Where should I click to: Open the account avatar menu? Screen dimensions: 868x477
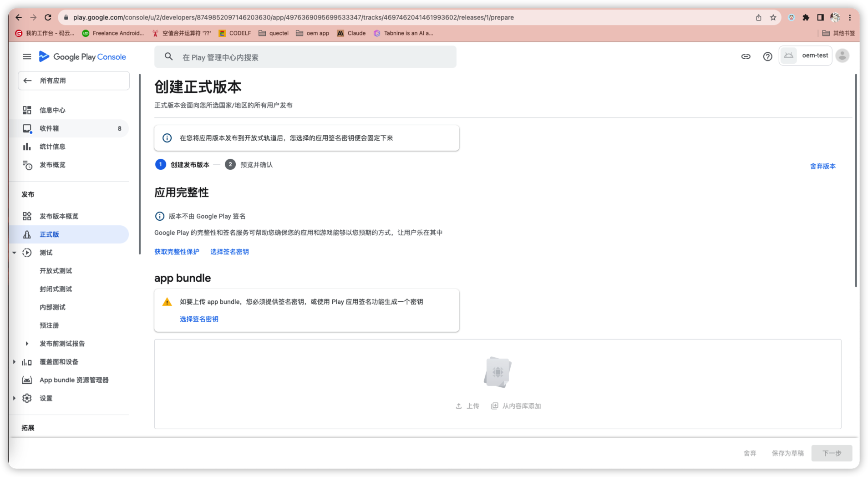843,56
